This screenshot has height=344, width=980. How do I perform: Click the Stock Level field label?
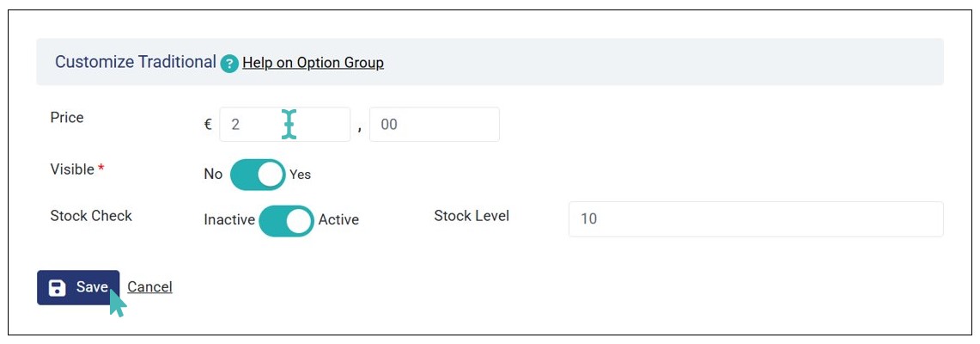pos(472,216)
